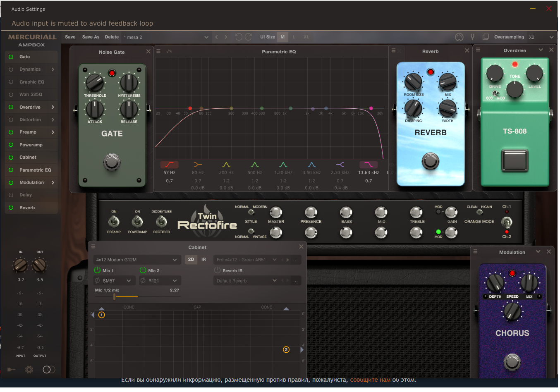560x392 pixels.
Task: Click the license key icon at bottom left
Action: (11, 370)
